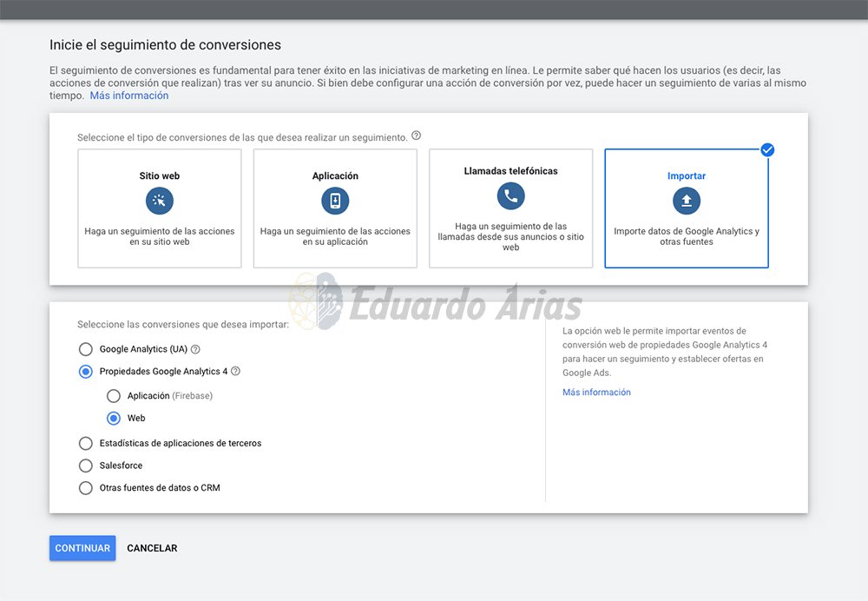The height and width of the screenshot is (601, 868).
Task: Click the Importar upload arrow icon
Action: [687, 201]
